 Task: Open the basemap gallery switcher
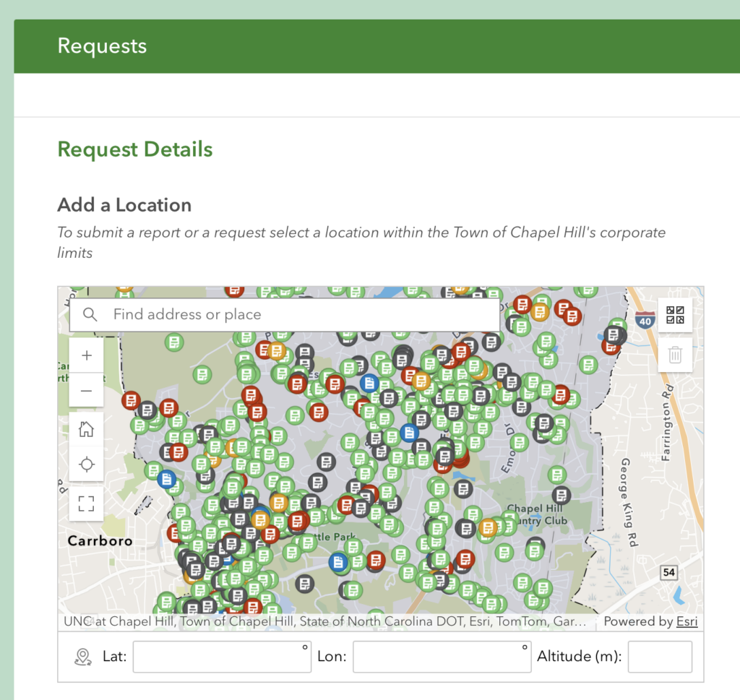[x=675, y=315]
